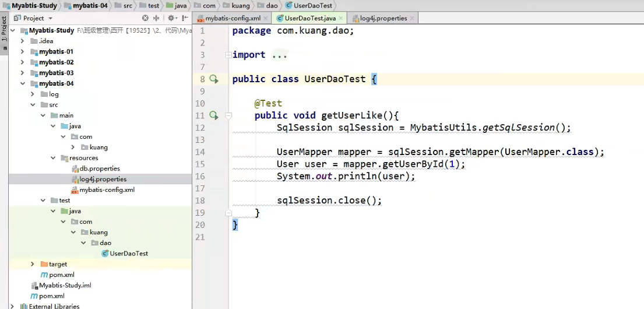Image resolution: width=644 pixels, height=309 pixels.
Task: Select db.properties in the project tree
Action: [100, 168]
